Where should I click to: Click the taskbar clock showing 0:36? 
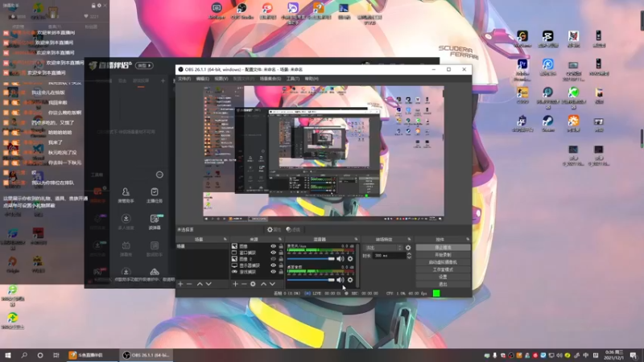pos(614,356)
